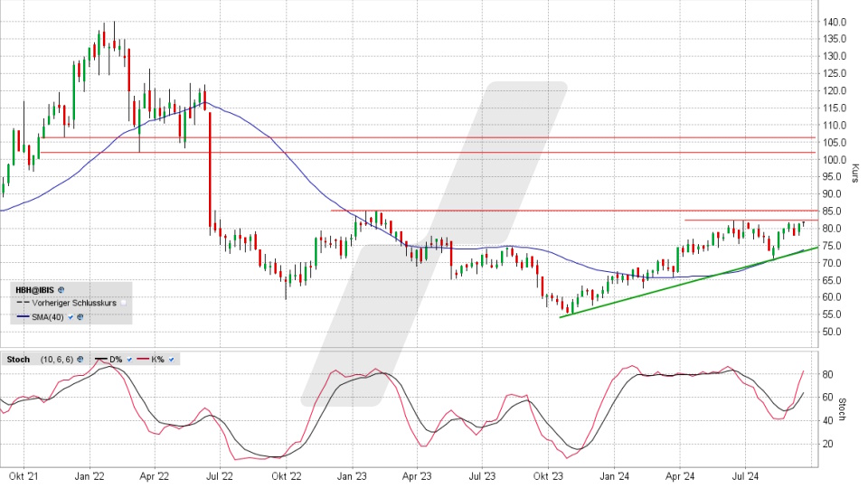Click the 75.0 price axis label

(832, 246)
